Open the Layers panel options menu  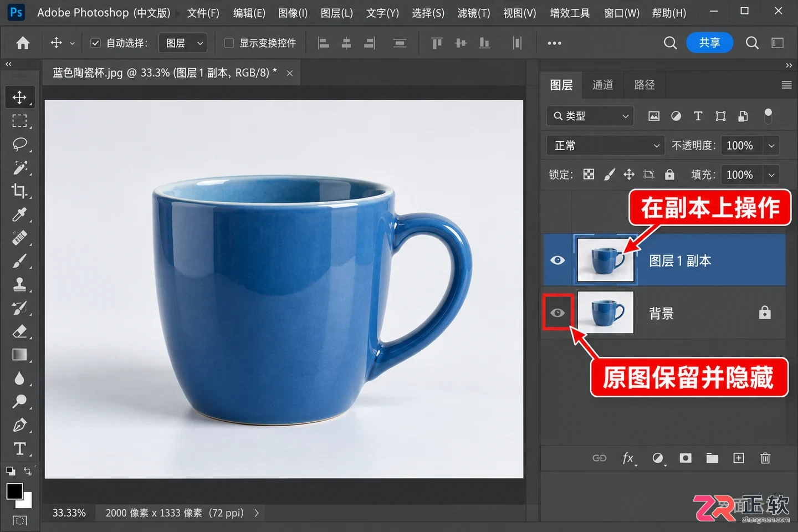[x=786, y=85]
